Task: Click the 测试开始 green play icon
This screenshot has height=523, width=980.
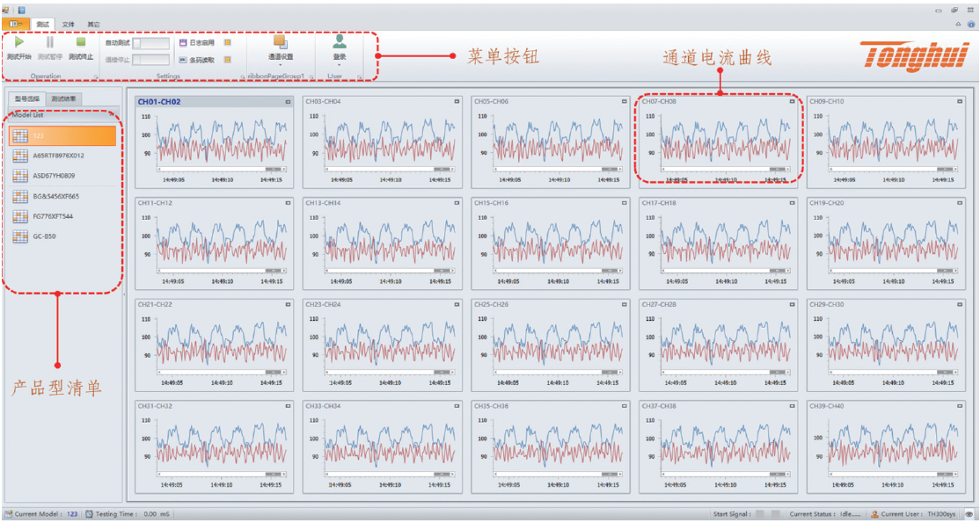Action: click(x=19, y=41)
